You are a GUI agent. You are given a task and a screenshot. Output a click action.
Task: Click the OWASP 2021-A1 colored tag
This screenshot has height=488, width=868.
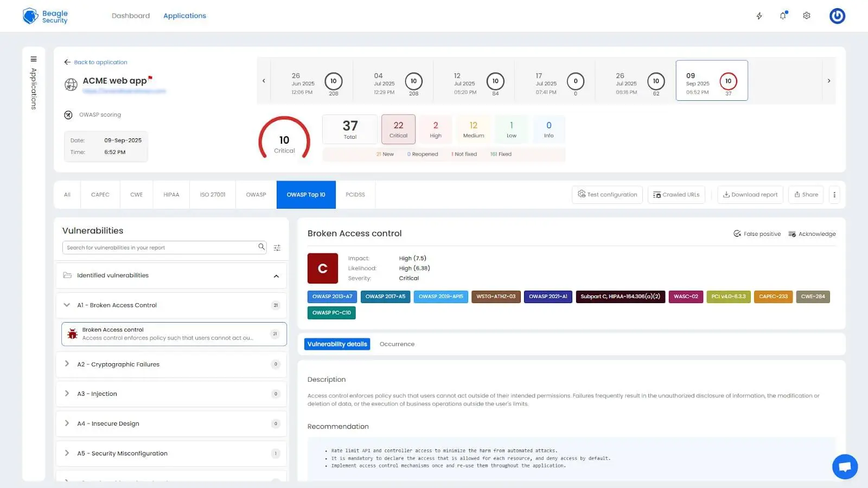pyautogui.click(x=547, y=297)
